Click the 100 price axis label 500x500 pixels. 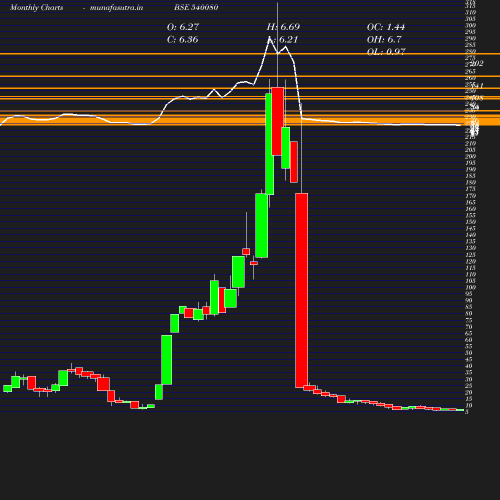pyautogui.click(x=470, y=287)
